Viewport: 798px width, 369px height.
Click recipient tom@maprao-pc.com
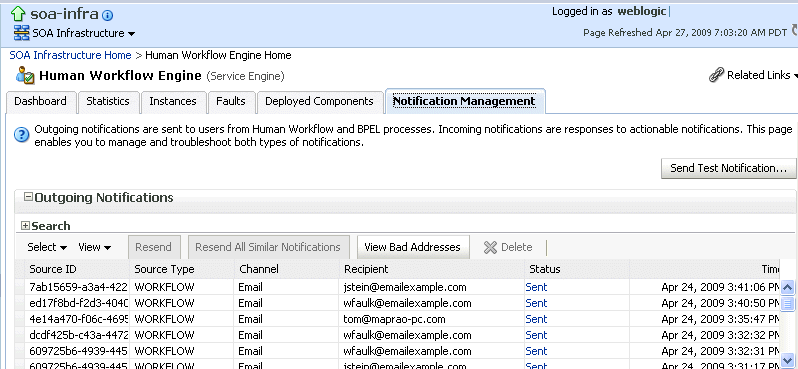point(395,319)
